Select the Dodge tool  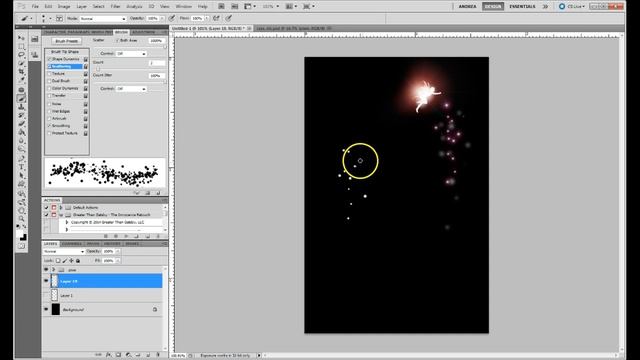(x=21, y=149)
